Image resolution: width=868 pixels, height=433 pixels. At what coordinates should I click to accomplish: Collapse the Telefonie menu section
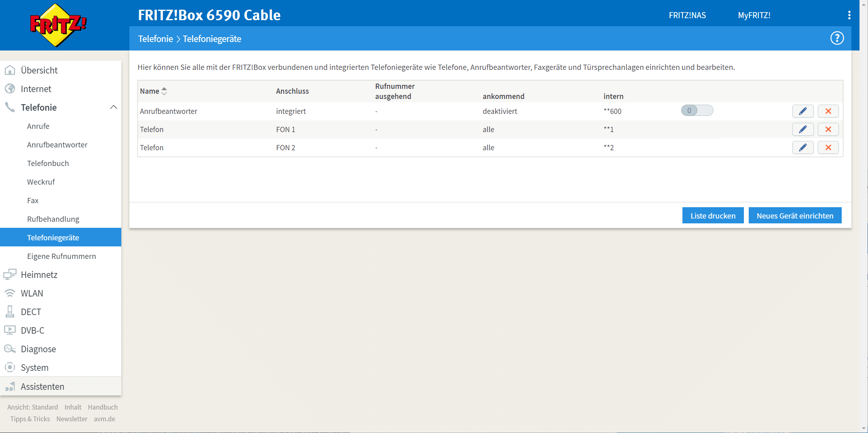pos(113,107)
